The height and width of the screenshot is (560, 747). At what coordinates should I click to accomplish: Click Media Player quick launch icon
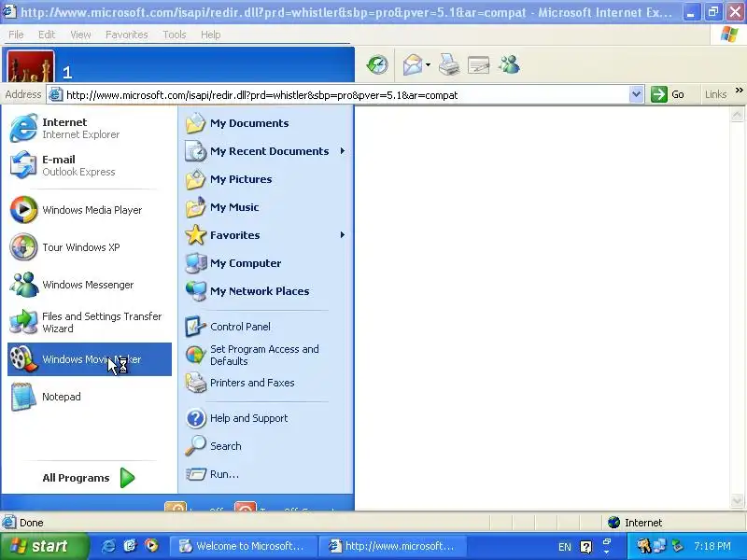point(152,546)
